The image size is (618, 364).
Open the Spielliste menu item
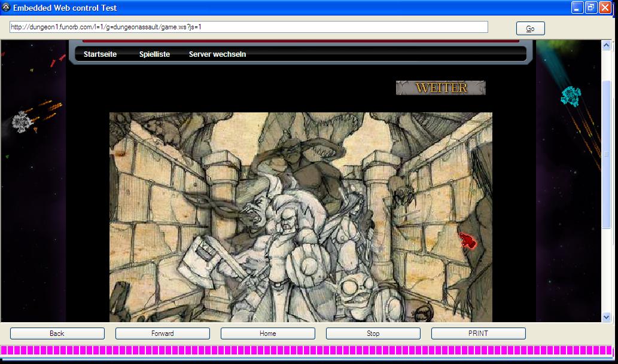point(154,54)
